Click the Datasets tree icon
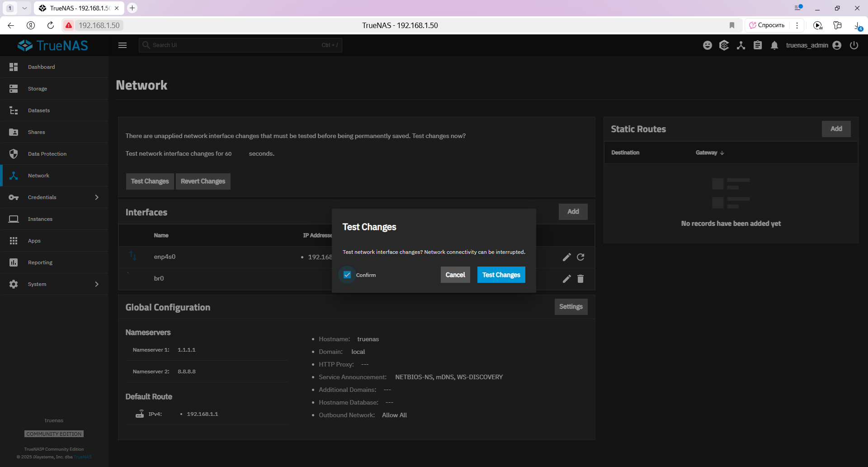Screen dimensions: 868x467 coord(14,110)
